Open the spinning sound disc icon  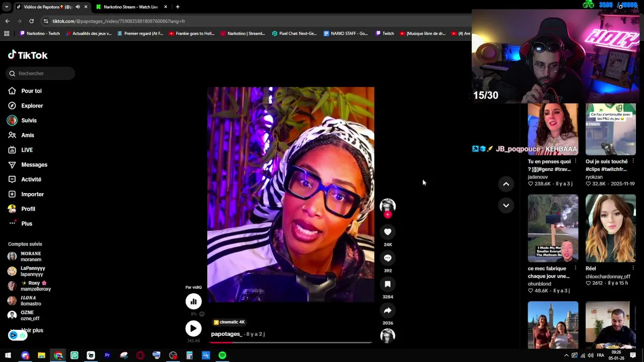tap(387, 336)
